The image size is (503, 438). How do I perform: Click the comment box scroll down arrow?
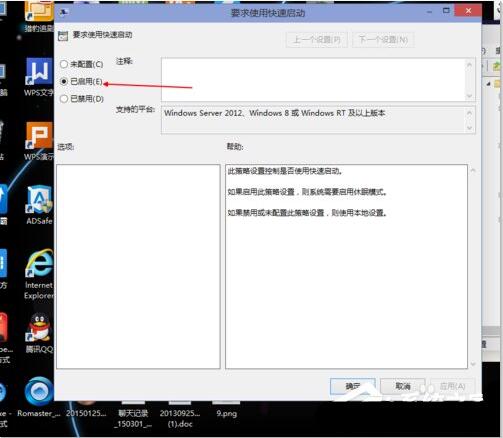coord(470,96)
